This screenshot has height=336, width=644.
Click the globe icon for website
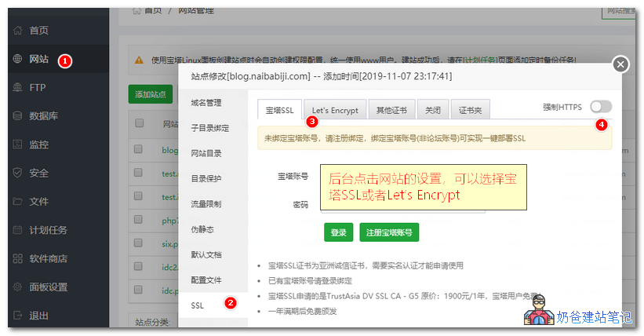[x=16, y=59]
